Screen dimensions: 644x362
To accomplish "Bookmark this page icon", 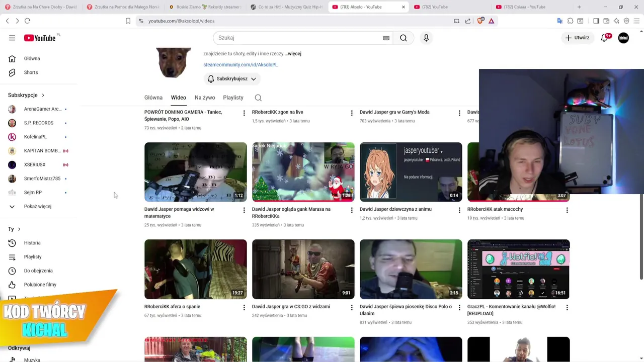I will pos(128,21).
